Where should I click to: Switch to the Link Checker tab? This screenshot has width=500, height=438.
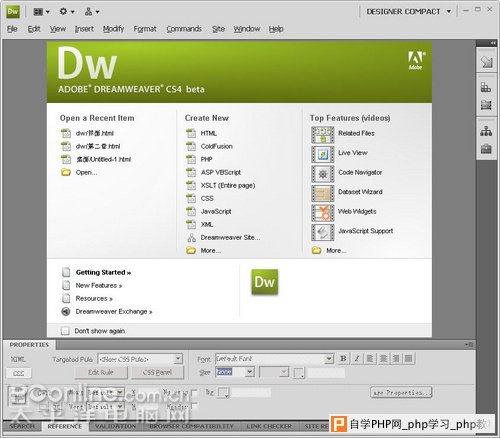[269, 426]
